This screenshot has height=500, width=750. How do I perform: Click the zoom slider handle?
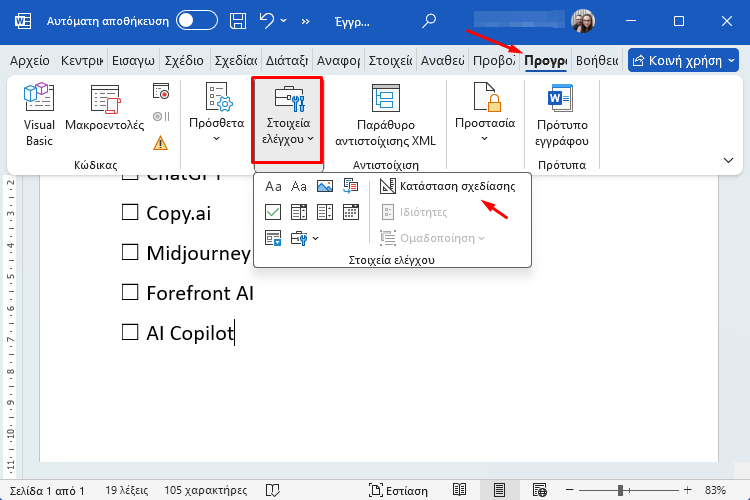tap(620, 490)
